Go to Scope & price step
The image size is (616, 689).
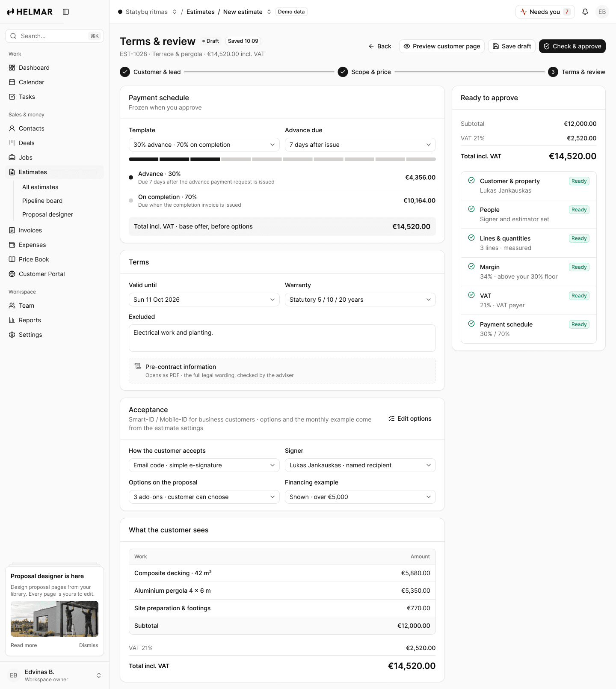click(364, 72)
